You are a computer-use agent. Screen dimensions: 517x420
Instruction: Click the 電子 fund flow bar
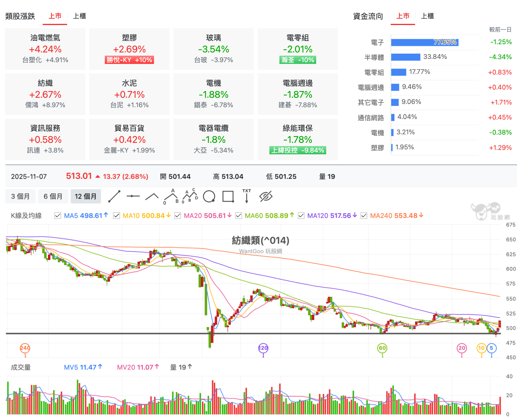(x=425, y=42)
